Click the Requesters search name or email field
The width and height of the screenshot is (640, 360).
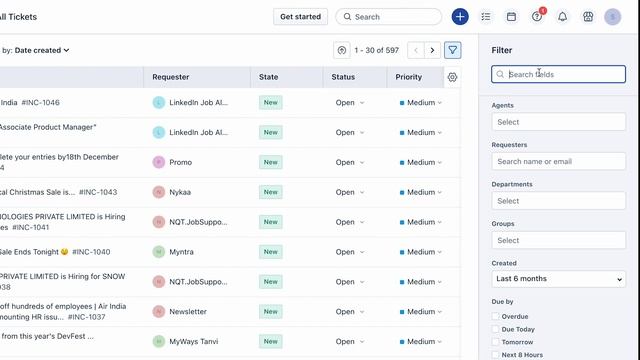point(558,162)
